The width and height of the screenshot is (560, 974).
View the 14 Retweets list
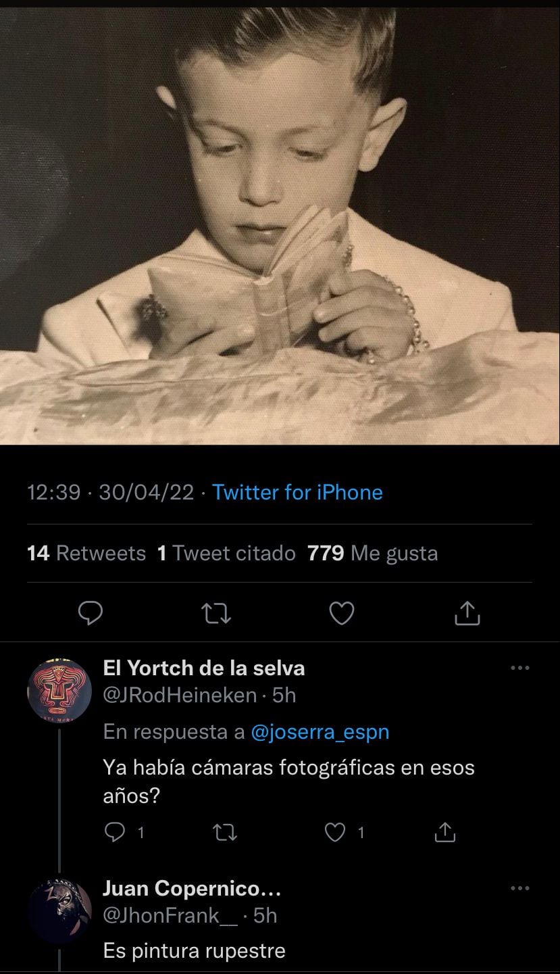pyautogui.click(x=86, y=554)
